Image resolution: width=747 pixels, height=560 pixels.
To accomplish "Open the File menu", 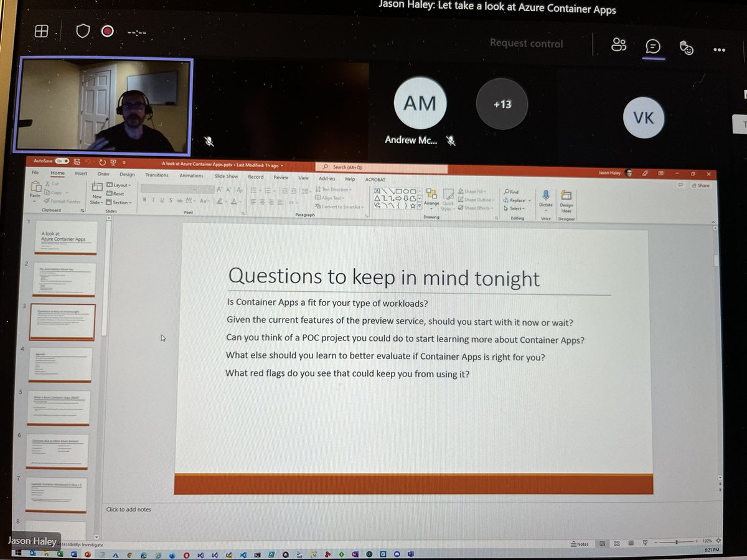I will coord(35,173).
